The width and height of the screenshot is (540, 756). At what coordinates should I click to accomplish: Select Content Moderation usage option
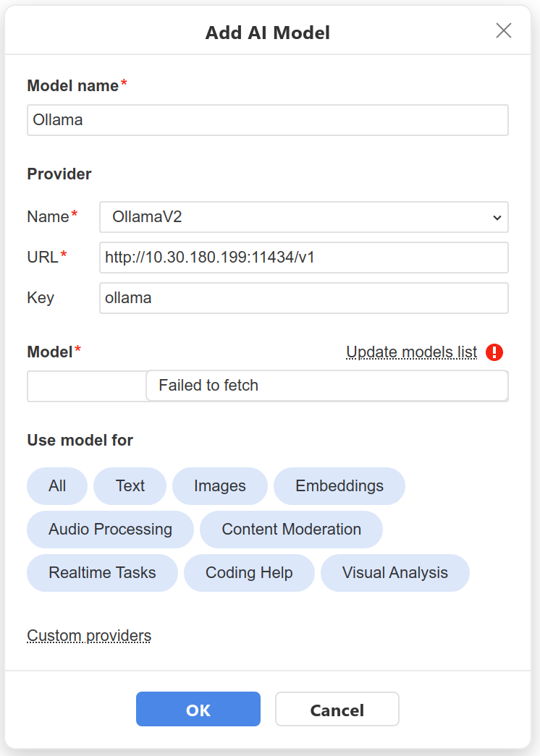coord(291,530)
